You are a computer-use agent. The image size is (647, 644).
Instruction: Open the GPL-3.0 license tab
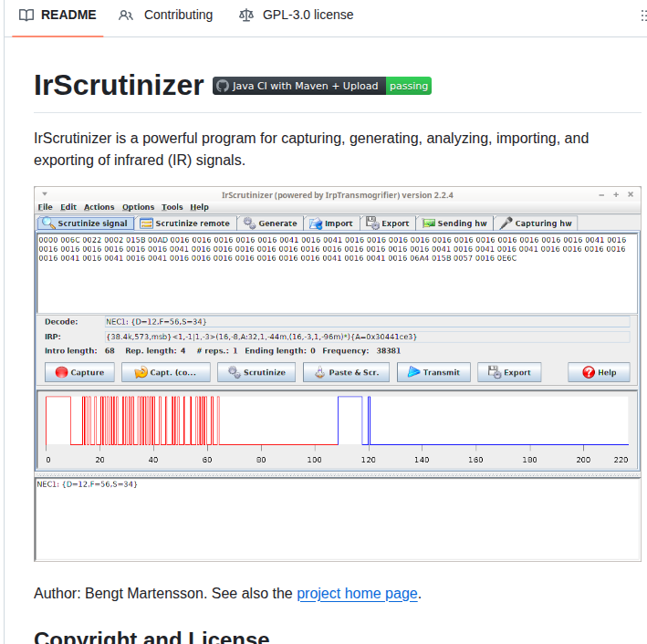(x=297, y=16)
